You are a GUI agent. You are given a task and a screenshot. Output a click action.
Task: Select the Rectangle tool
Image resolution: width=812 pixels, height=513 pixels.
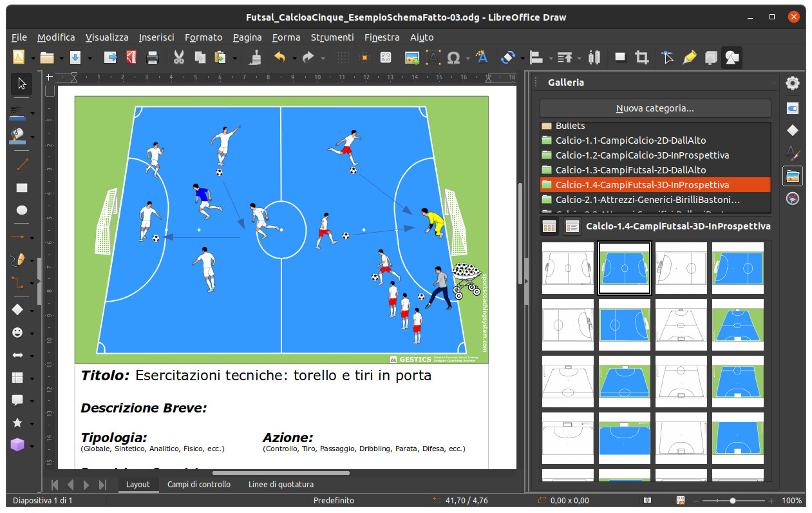22,188
